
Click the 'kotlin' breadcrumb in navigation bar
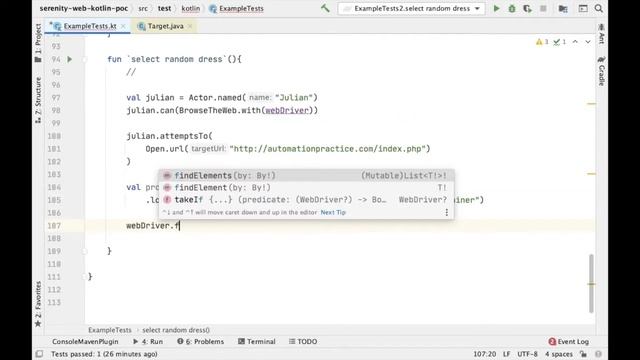[191, 8]
